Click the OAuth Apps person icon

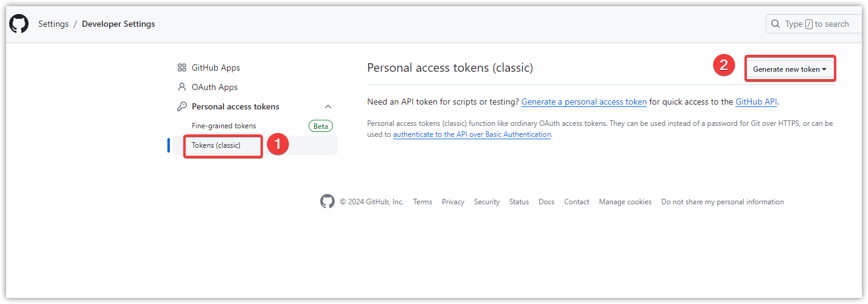181,87
